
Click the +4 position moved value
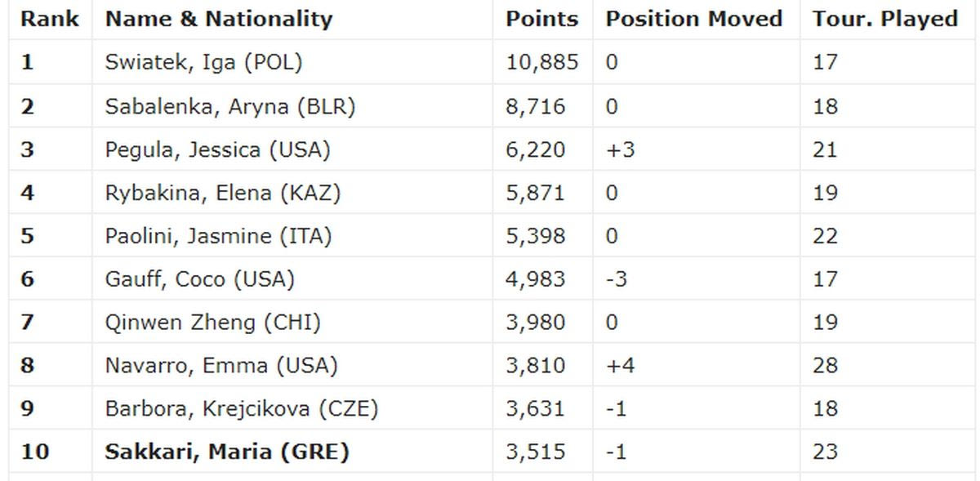click(x=620, y=365)
